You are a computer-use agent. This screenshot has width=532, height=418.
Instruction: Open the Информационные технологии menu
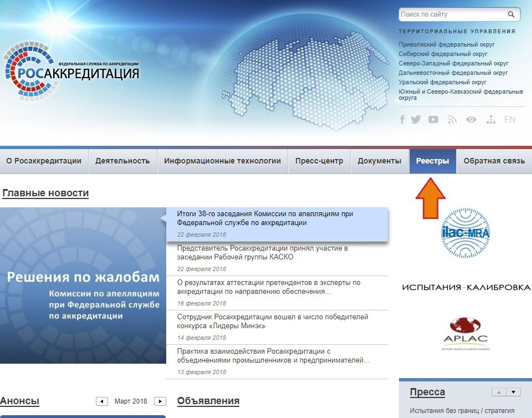(x=223, y=161)
